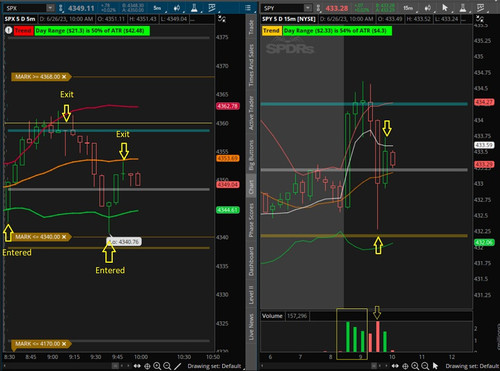
Task: Click the 432.06 green price tag on SPY axis
Action: pos(484,242)
